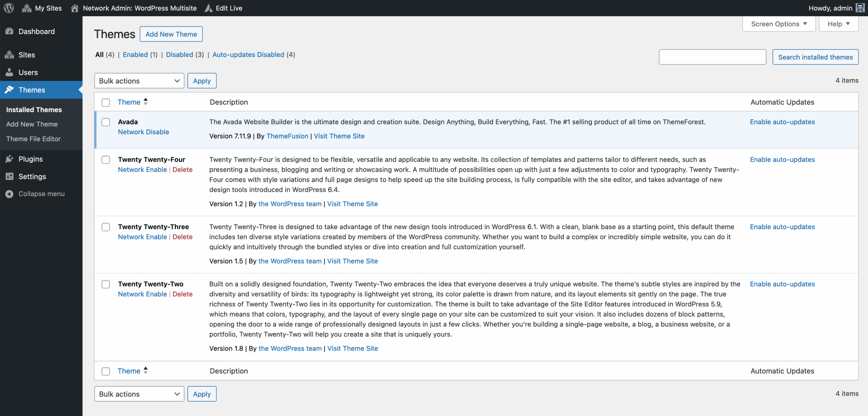The height and width of the screenshot is (416, 868).
Task: Click the Add New Theme button
Action: 171,34
